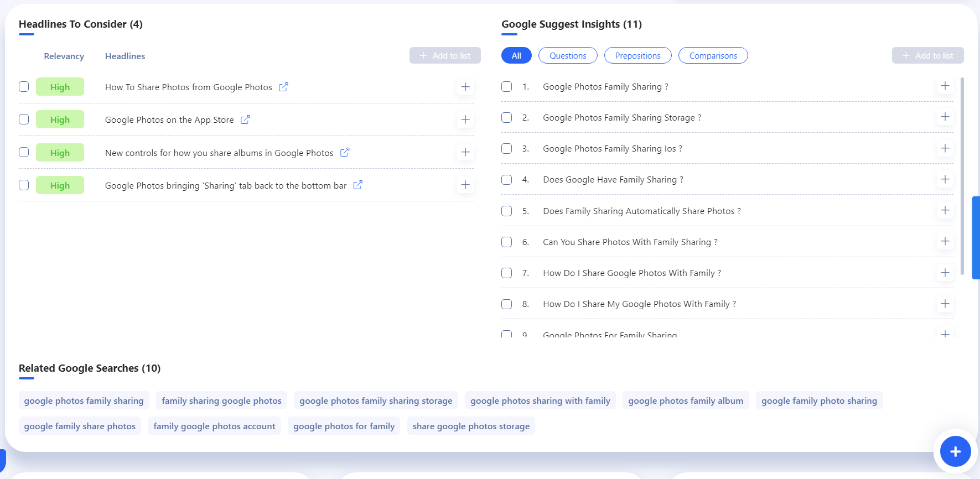Click 'Google Photos on the App Store' headline text

(169, 119)
